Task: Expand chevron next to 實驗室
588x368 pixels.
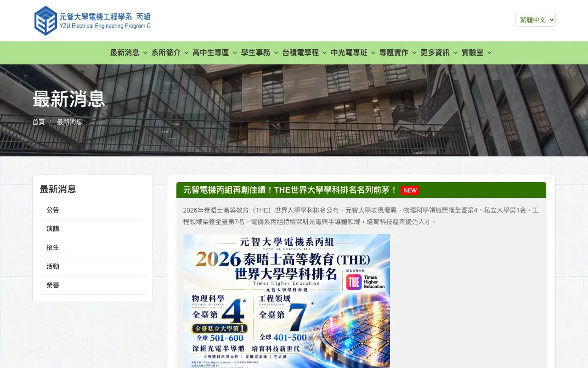Action: 489,53
